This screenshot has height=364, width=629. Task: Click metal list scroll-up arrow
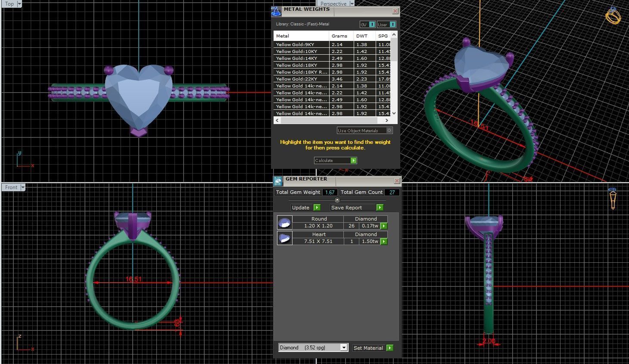(x=394, y=34)
